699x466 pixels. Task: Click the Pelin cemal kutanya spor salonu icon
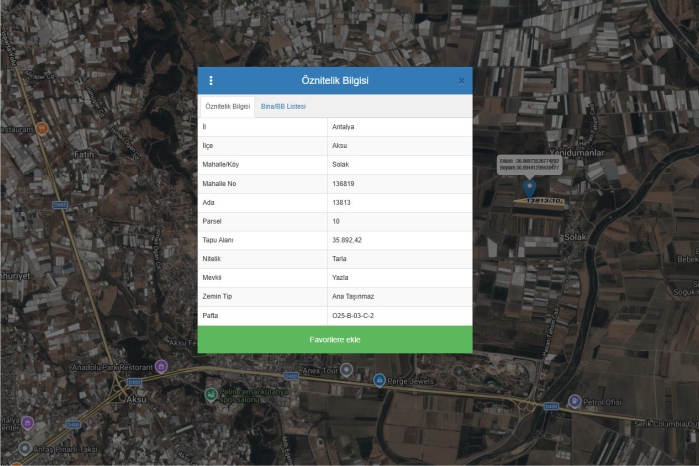coord(211,395)
